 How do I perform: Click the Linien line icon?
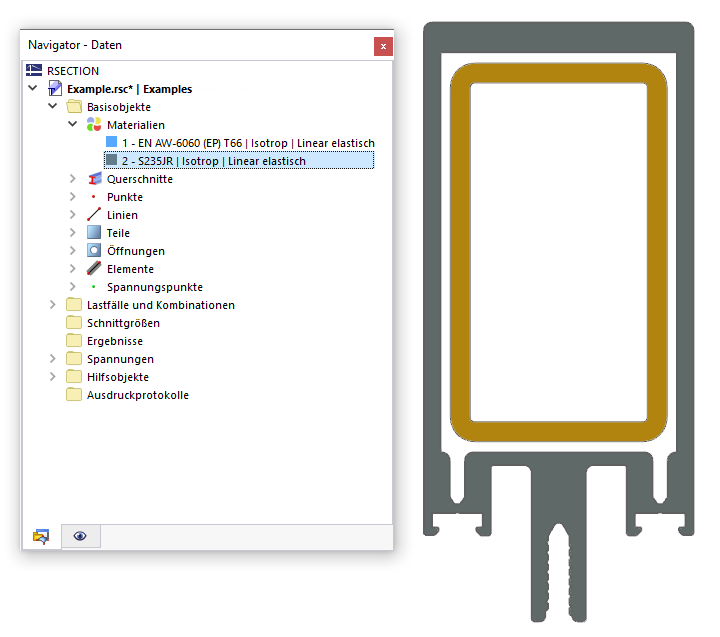coord(94,214)
